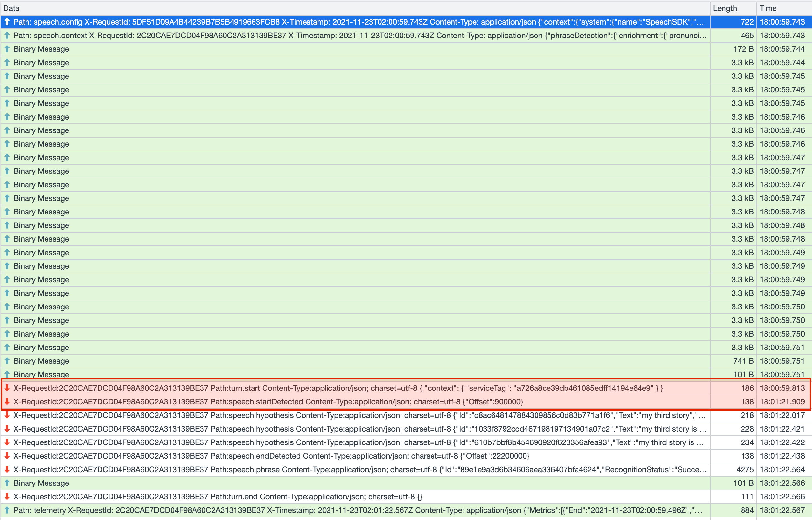Screen dimensions: 812x520
Task: Click the upload arrow on the telemetry message
Action: click(x=7, y=510)
